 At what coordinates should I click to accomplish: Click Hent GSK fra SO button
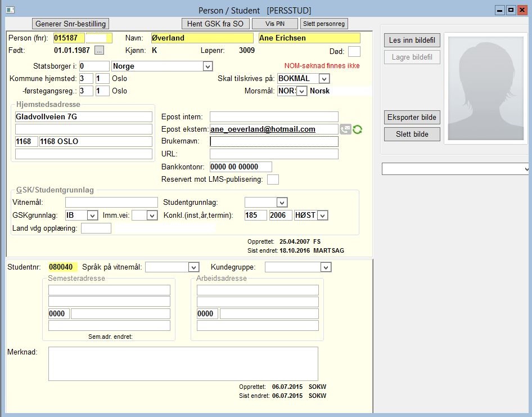tap(215, 24)
